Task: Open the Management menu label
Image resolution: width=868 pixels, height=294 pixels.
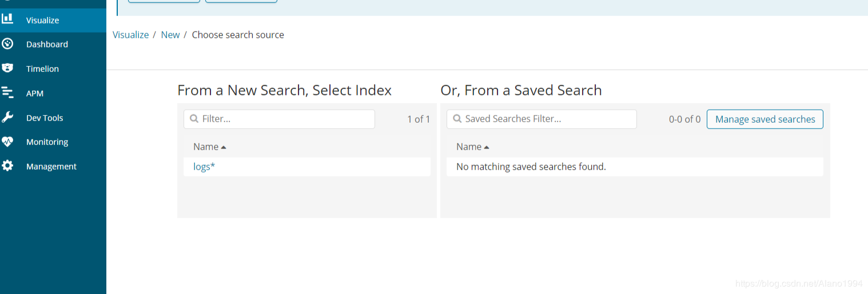Action: [51, 166]
